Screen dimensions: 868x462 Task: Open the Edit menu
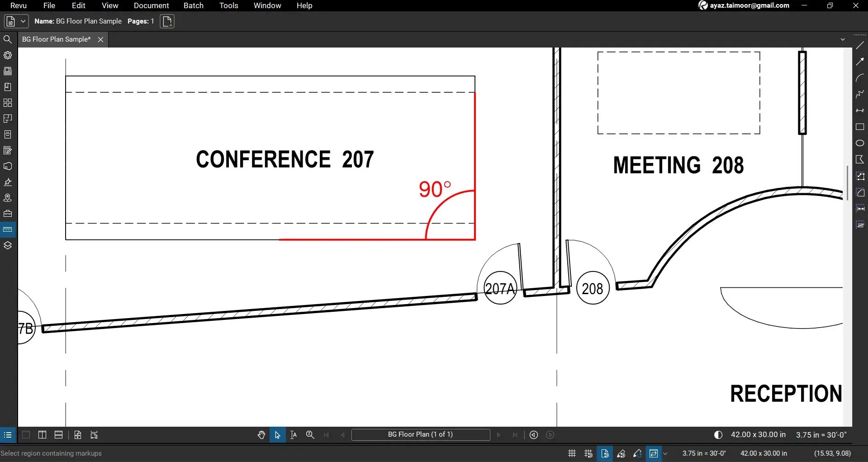click(x=78, y=5)
